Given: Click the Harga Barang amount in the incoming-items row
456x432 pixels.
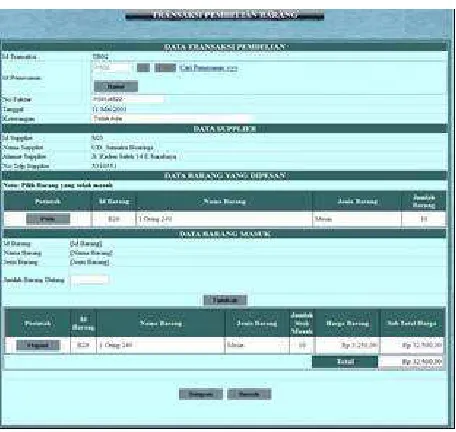Looking at the screenshot, I should click(359, 345).
